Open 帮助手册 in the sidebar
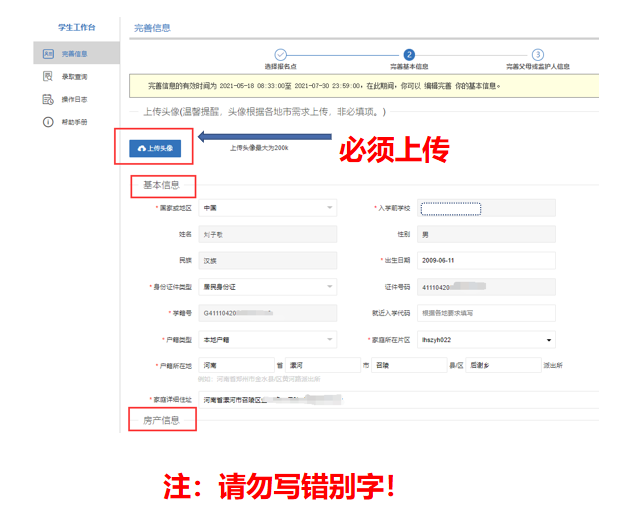 [x=74, y=122]
